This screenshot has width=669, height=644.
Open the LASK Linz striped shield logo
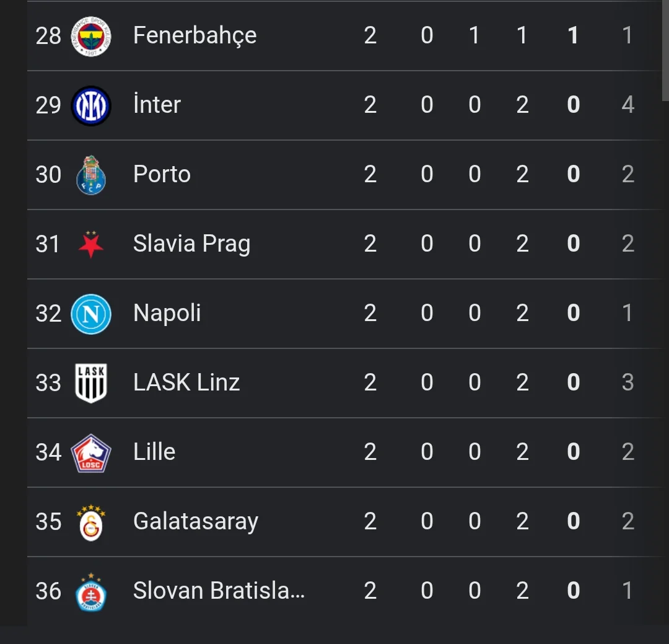tap(91, 383)
